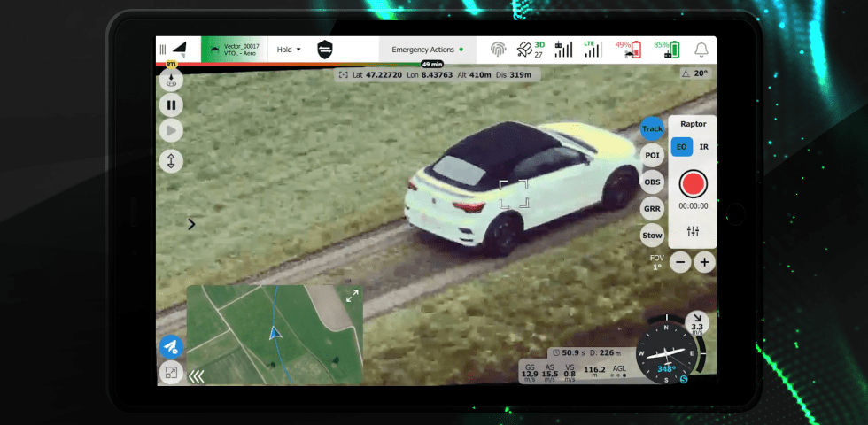
Task: Open the Hold flight mode dropdown
Action: point(289,50)
